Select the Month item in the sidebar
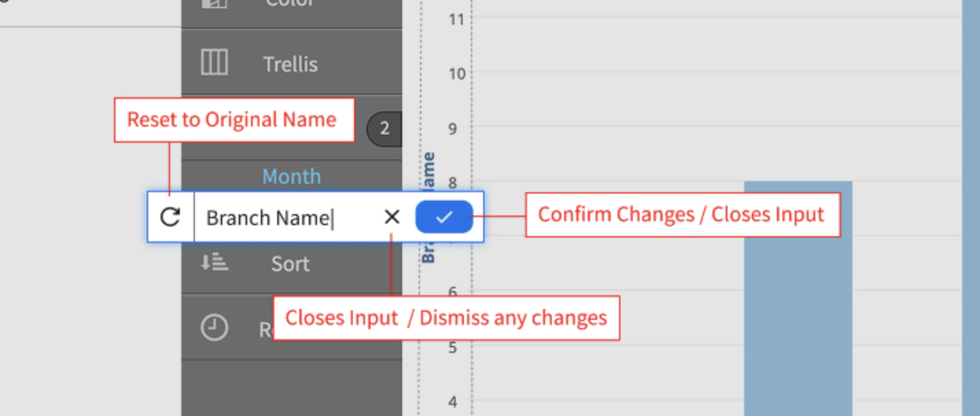980x416 pixels. 291,176
